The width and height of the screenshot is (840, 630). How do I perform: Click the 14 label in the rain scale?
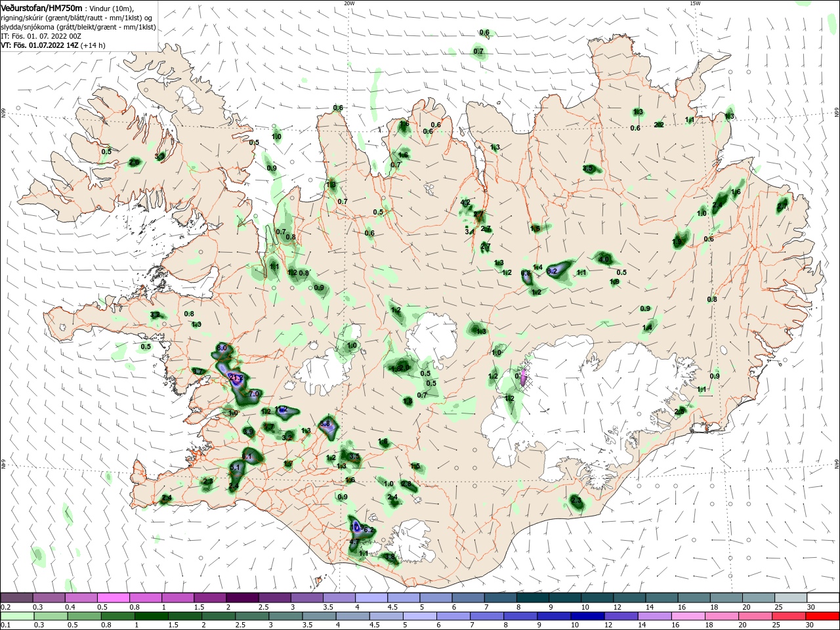click(x=642, y=625)
